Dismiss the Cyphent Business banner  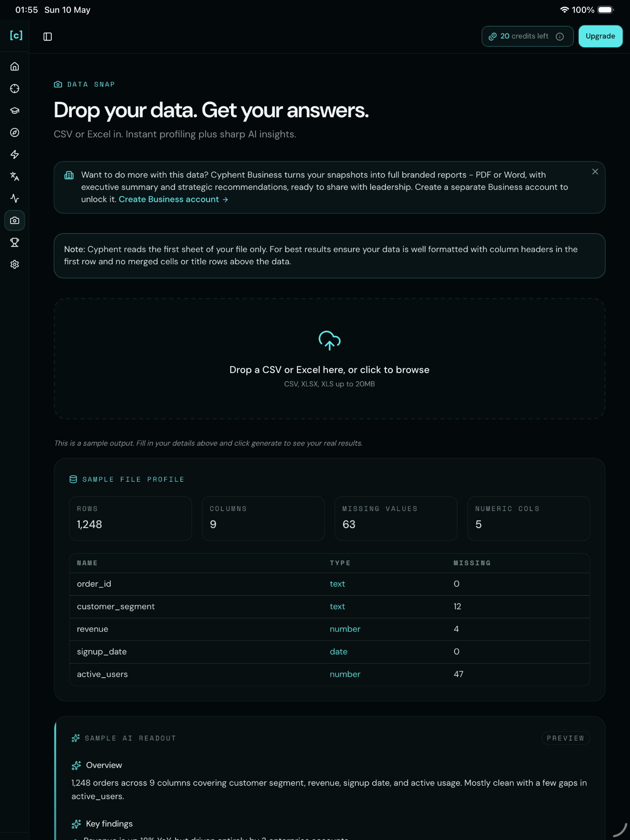(x=595, y=171)
